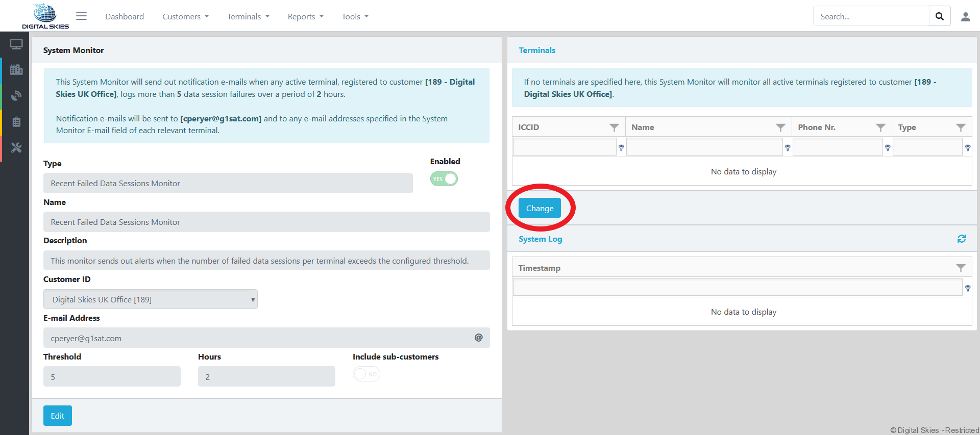Click the ICCID column filter icon
Image resolution: width=980 pixels, height=435 pixels.
(x=614, y=127)
